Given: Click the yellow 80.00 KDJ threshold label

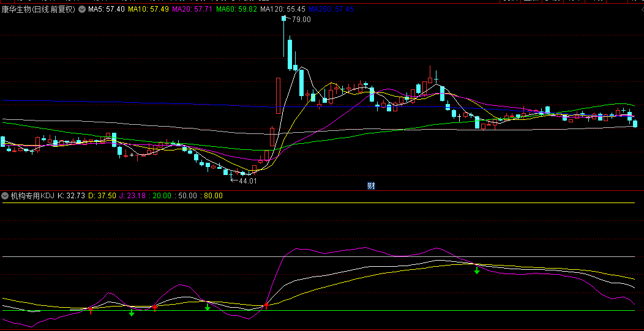Looking at the screenshot, I should coord(213,196).
